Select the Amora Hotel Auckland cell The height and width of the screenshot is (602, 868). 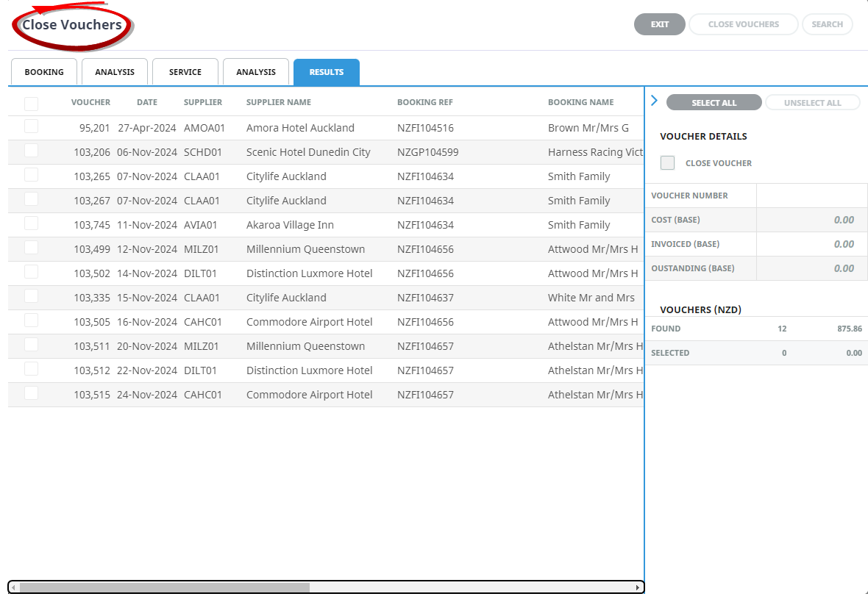pyautogui.click(x=301, y=128)
